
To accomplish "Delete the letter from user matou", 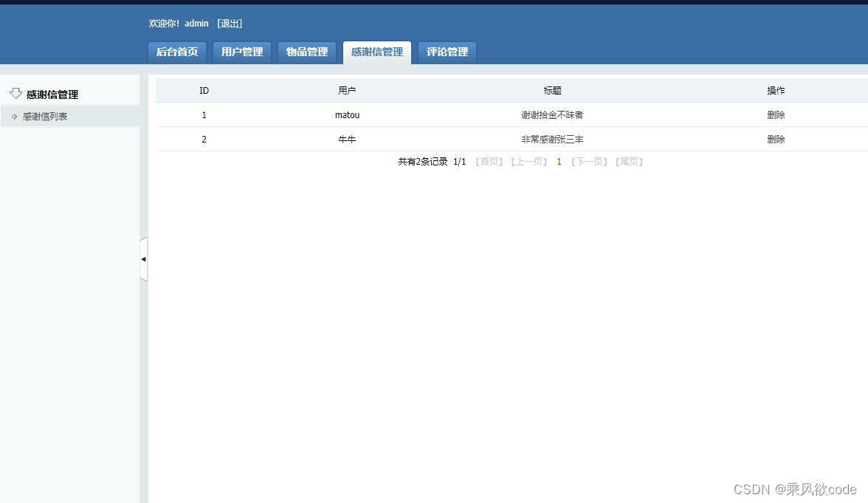I will (776, 114).
